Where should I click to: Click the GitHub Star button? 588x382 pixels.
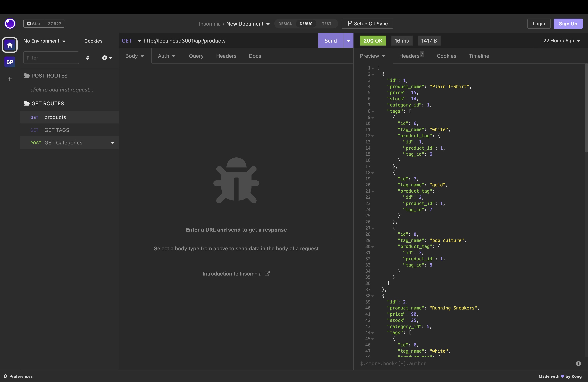pyautogui.click(x=34, y=24)
